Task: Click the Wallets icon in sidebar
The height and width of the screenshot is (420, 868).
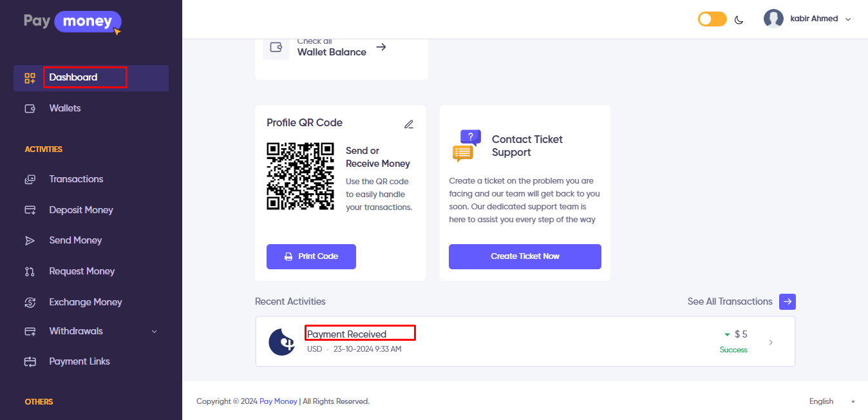Action: point(30,108)
